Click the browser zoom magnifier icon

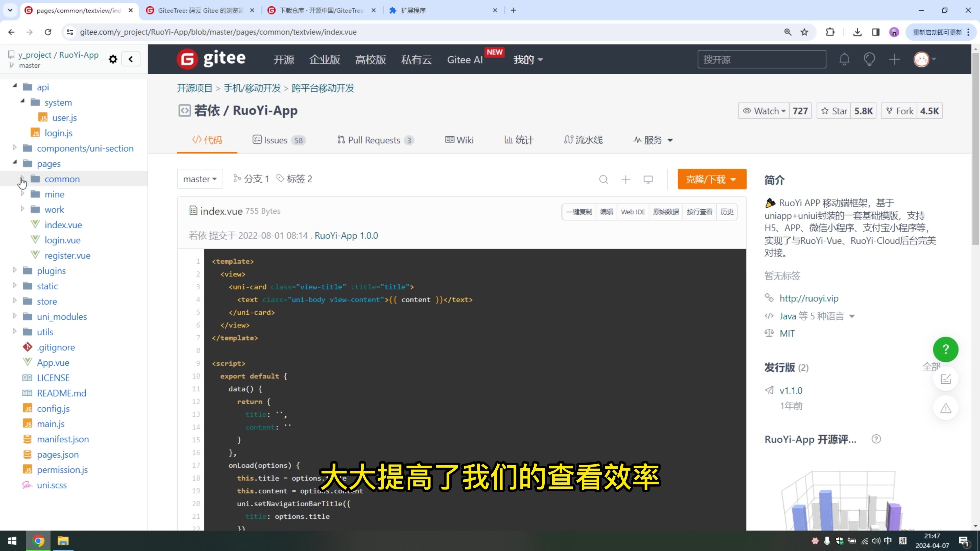pyautogui.click(x=788, y=32)
